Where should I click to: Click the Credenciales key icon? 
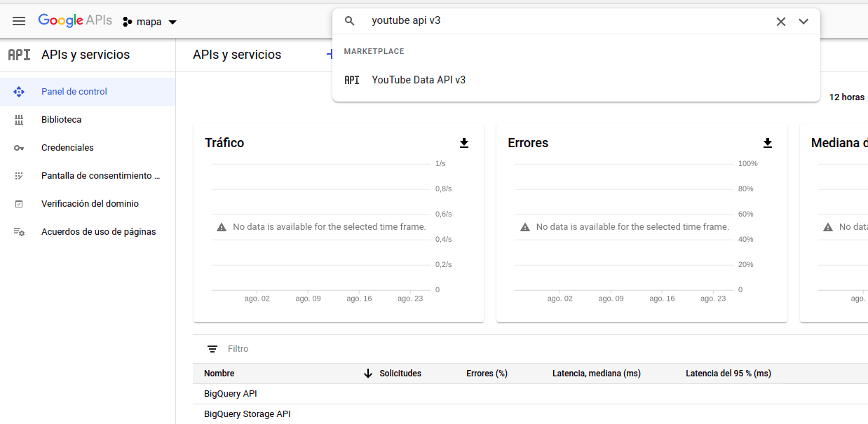[x=19, y=148]
